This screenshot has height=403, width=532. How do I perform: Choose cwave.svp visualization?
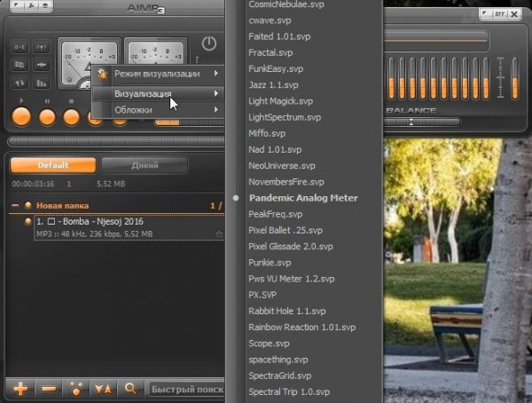click(x=270, y=20)
